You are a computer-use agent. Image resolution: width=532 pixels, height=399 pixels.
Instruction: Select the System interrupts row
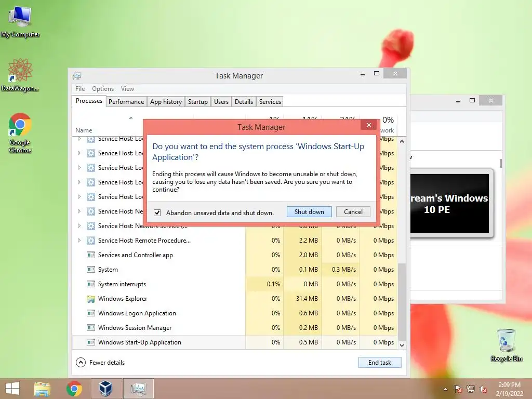[x=235, y=284]
